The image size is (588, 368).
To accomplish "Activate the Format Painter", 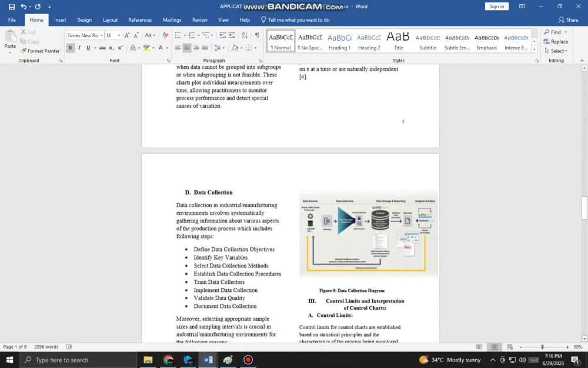I will [40, 51].
